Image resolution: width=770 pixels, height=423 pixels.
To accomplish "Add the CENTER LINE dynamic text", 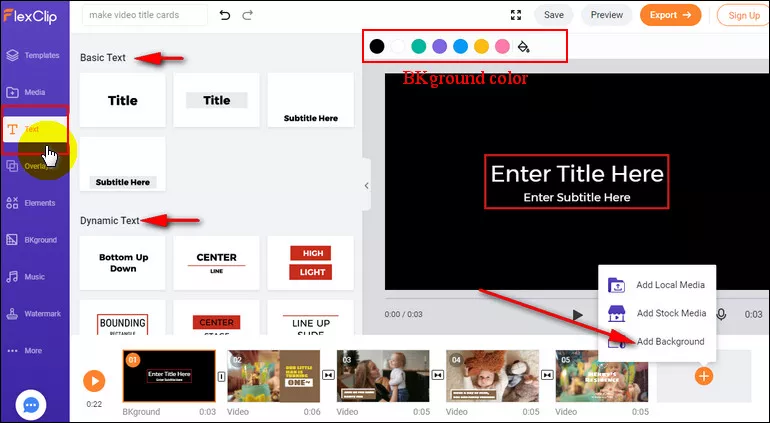I will point(217,263).
